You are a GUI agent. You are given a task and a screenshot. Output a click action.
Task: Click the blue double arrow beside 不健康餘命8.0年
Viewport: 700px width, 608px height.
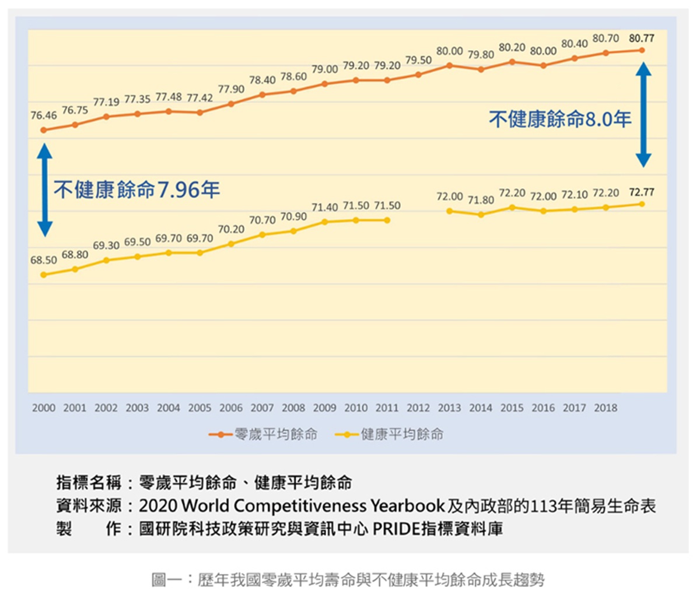(643, 115)
